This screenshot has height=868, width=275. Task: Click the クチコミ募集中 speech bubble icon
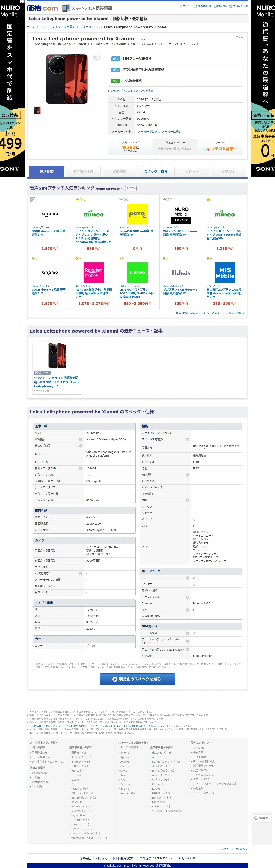point(206,149)
